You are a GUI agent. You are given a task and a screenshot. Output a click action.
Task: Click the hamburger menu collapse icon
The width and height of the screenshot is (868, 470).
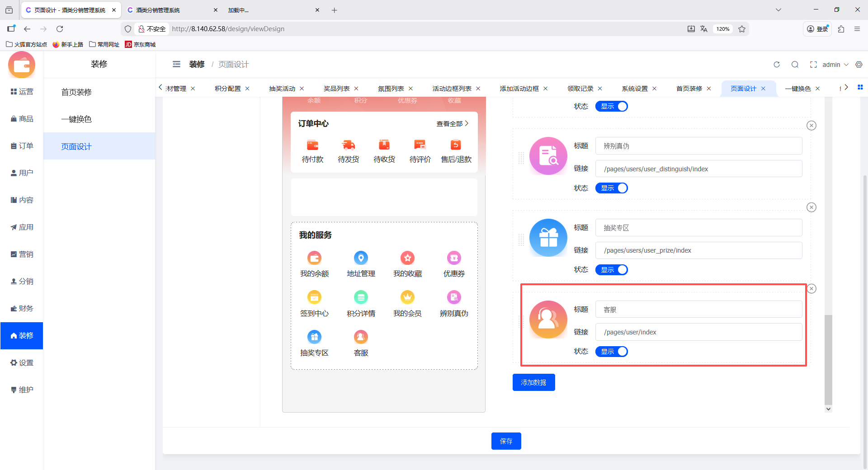pos(176,64)
